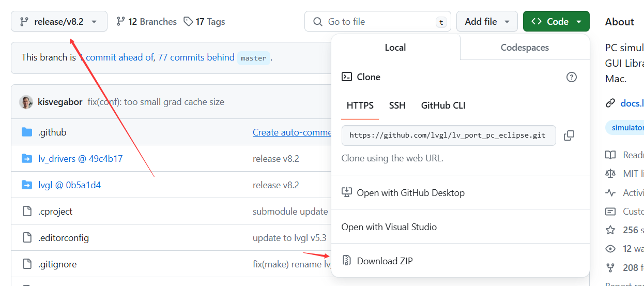Open the docs link in About

[x=632, y=103]
